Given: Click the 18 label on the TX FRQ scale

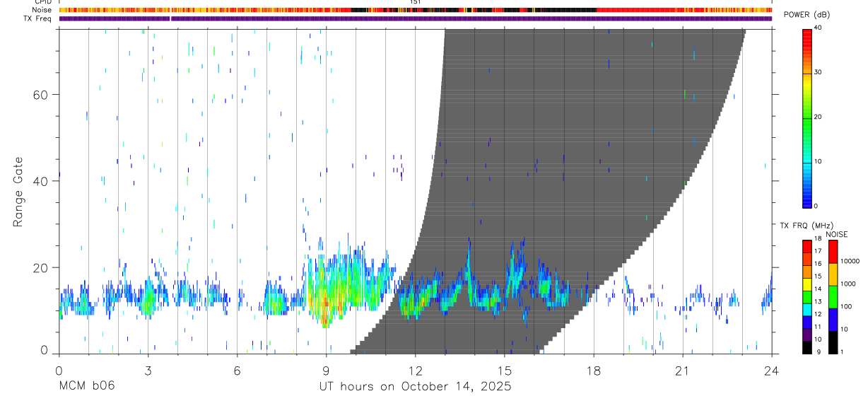Looking at the screenshot, I should click(x=818, y=239).
